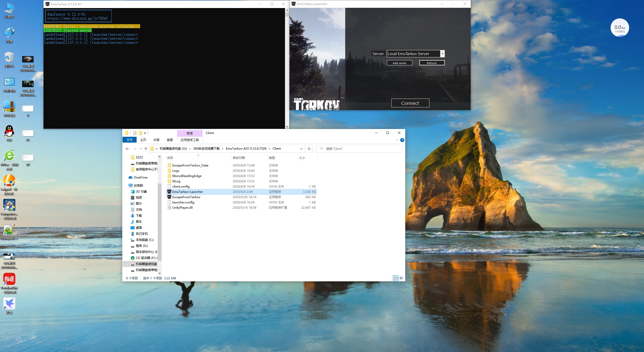This screenshot has height=352, width=644.
Task: Open the Computer shortcut with owl icon
Action: tap(9, 209)
